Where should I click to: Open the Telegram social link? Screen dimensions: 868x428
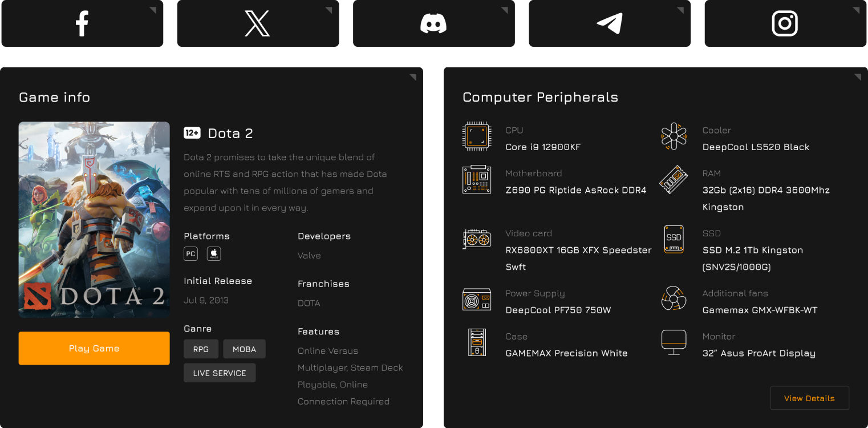[609, 24]
